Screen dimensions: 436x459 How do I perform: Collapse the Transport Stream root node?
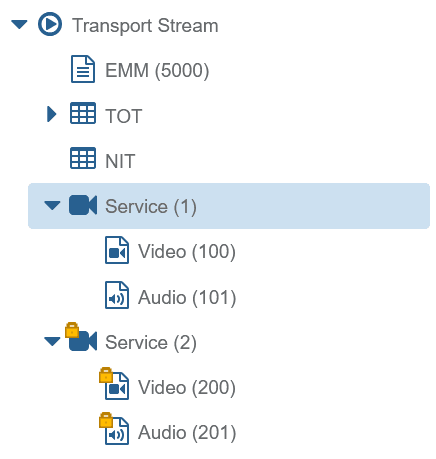coord(19,24)
